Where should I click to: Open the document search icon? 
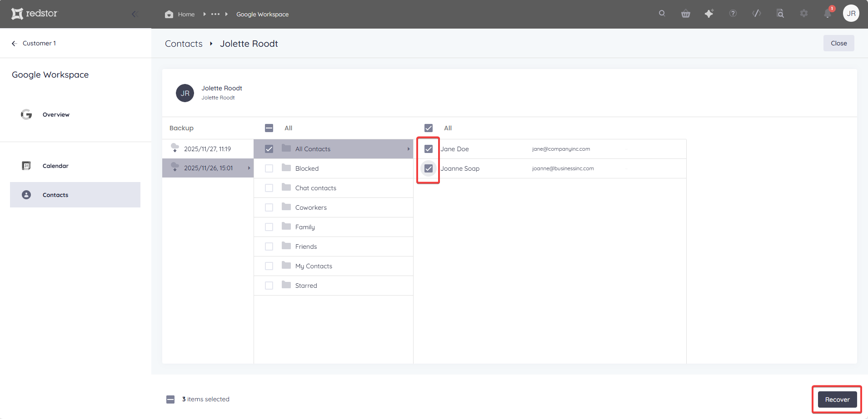(780, 14)
